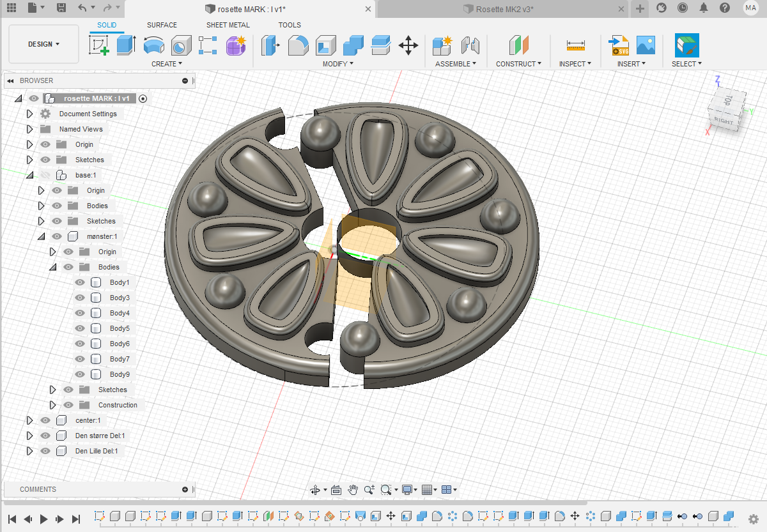Select the Revolve tool
The height and width of the screenshot is (532, 767).
tap(153, 45)
